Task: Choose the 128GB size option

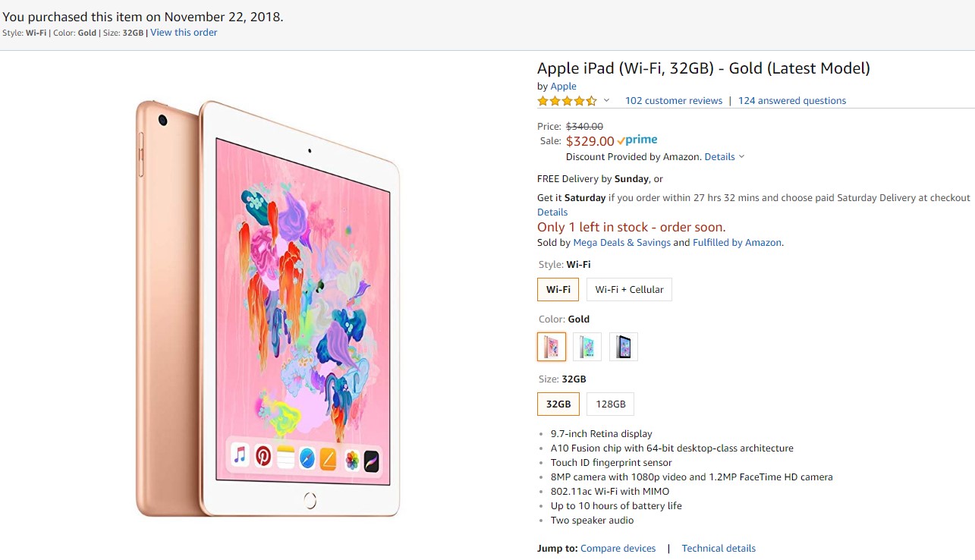Action: coord(610,404)
